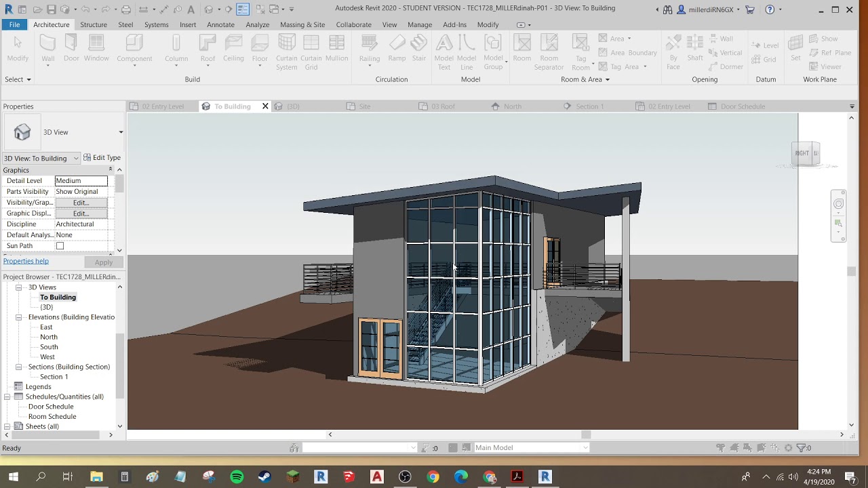Viewport: 868px width, 488px height.
Task: Select the Shaft opening tool
Action: click(695, 49)
